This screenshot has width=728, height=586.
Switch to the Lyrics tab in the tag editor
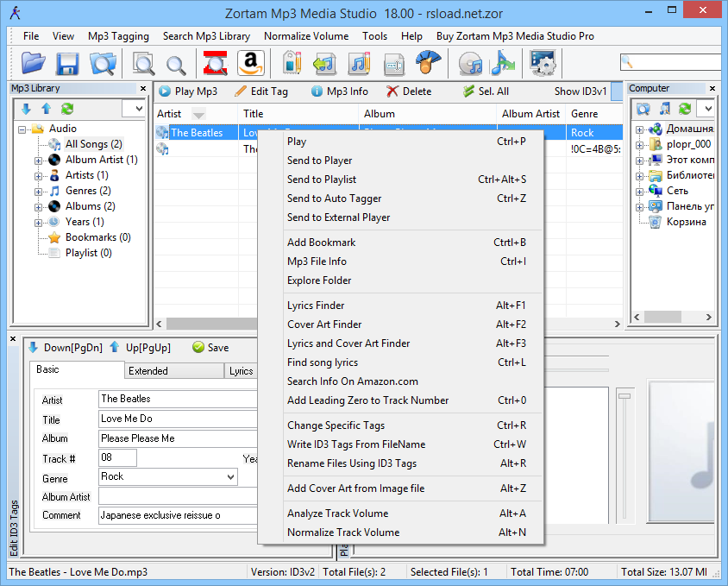241,370
